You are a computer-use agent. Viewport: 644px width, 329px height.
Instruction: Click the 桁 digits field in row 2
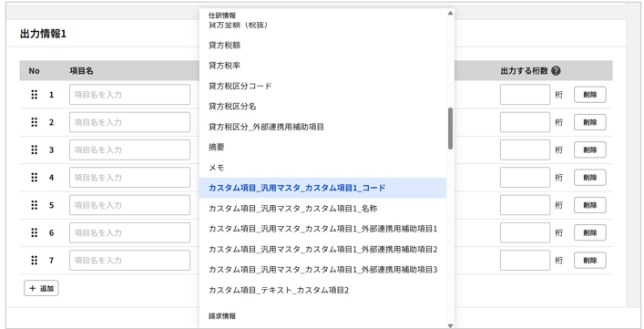click(525, 122)
